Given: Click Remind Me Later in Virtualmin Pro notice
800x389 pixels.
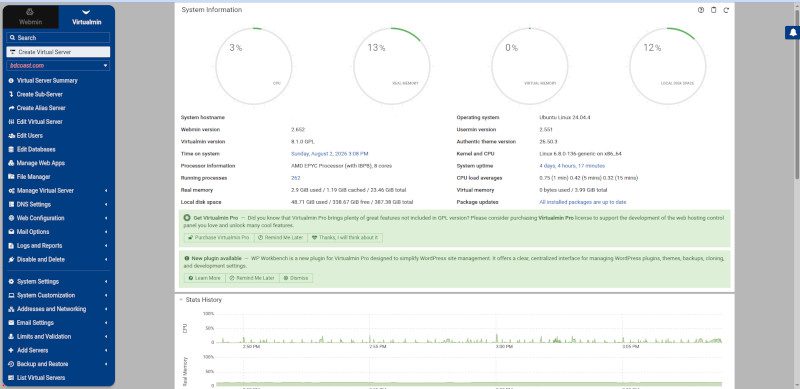Looking at the screenshot, I should [280, 238].
